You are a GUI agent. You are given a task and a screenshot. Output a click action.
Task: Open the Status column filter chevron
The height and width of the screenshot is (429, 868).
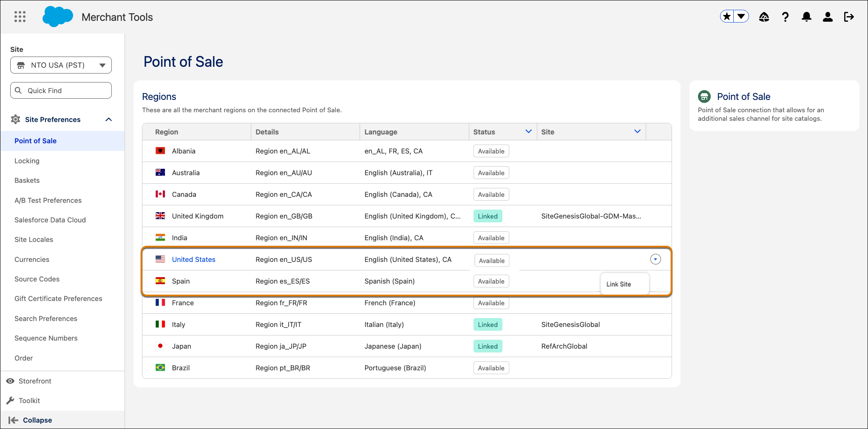point(528,131)
